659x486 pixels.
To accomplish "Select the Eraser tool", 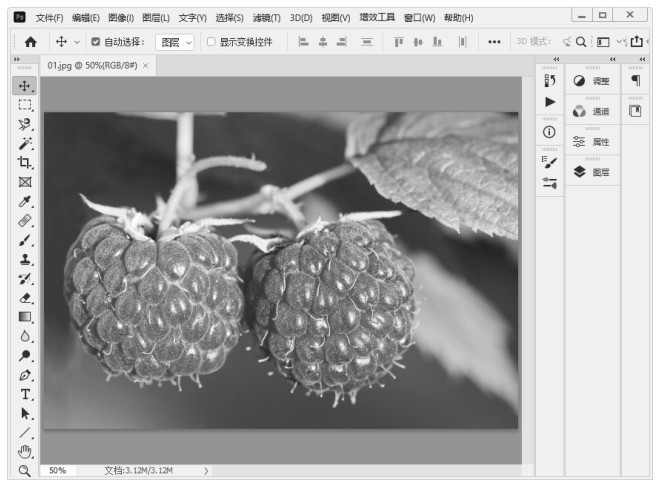I will [x=25, y=297].
